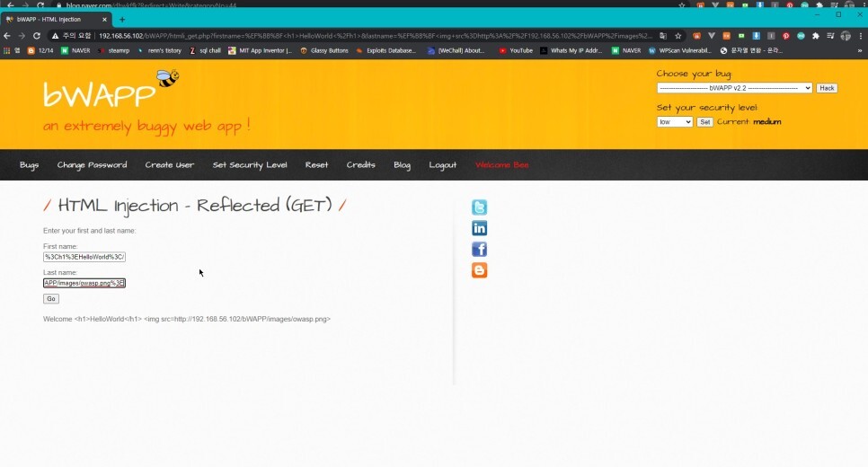Click the Set security level button
868x467 pixels.
click(704, 122)
